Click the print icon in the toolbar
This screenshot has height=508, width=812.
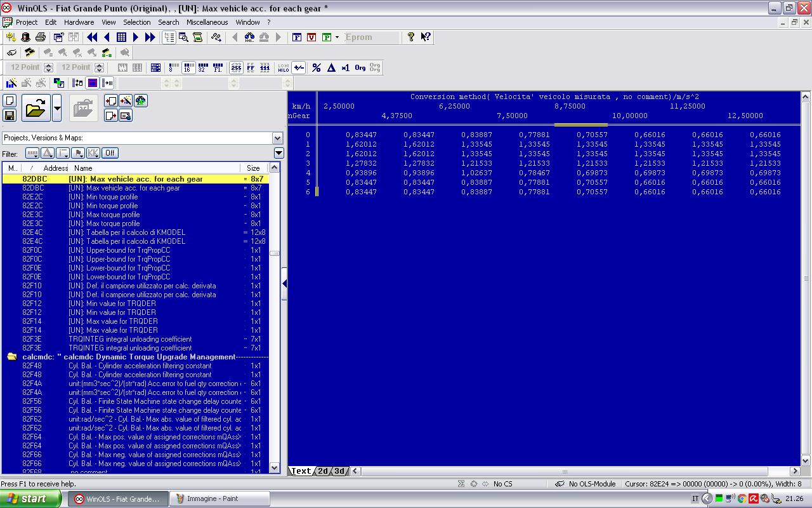(41, 37)
